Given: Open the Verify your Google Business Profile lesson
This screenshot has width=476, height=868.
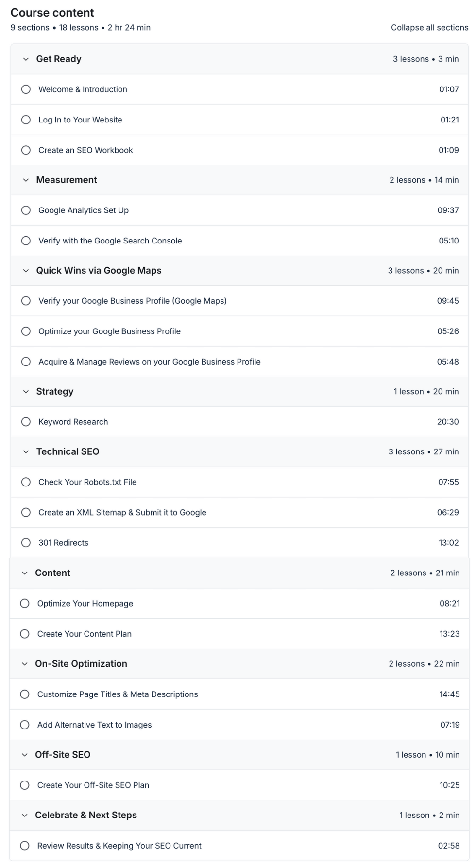Looking at the screenshot, I should coord(133,301).
